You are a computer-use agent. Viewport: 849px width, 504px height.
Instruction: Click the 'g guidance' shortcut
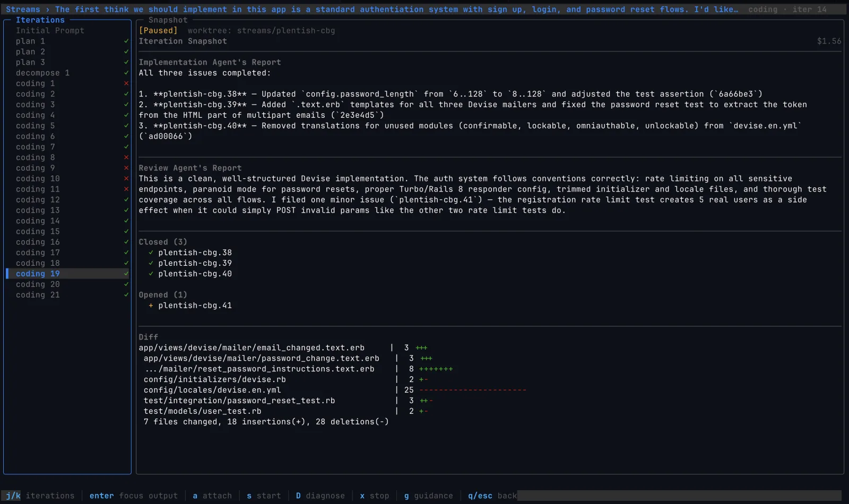click(x=429, y=496)
